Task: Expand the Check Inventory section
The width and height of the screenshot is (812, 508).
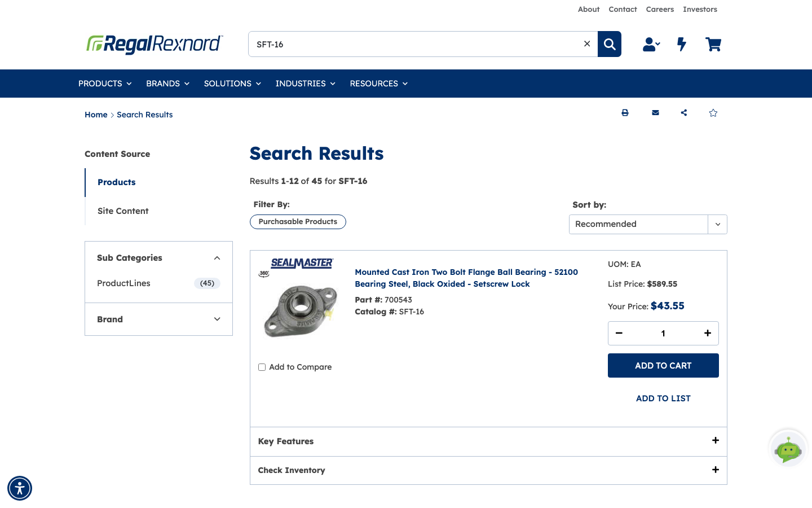Action: point(488,470)
